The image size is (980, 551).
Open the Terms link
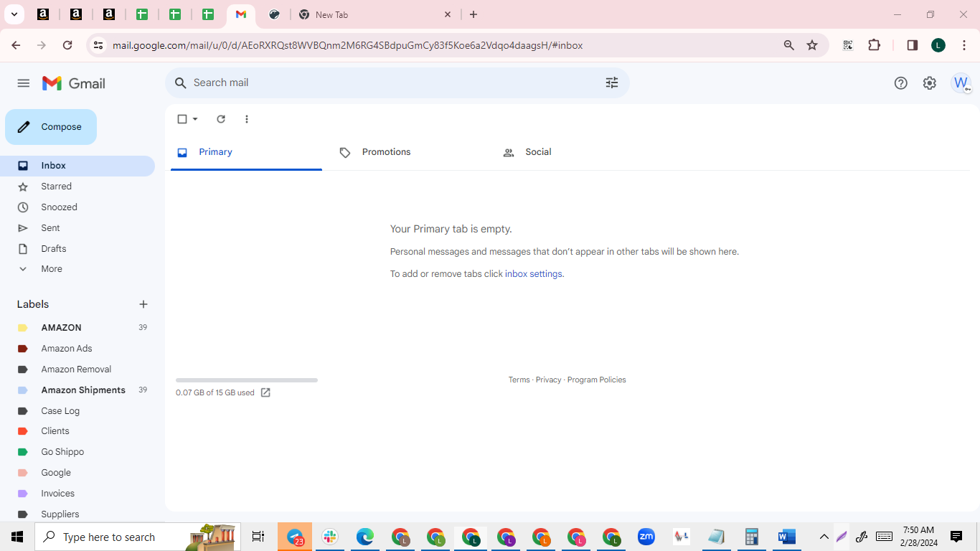519,380
